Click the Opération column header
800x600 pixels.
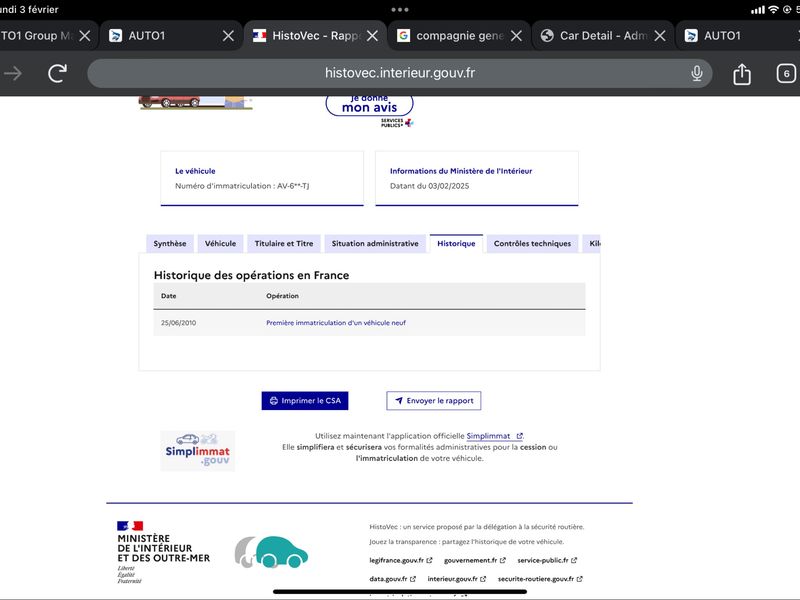pyautogui.click(x=282, y=296)
